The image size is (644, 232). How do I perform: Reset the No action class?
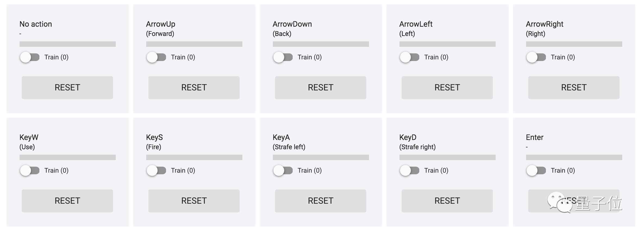tap(67, 88)
